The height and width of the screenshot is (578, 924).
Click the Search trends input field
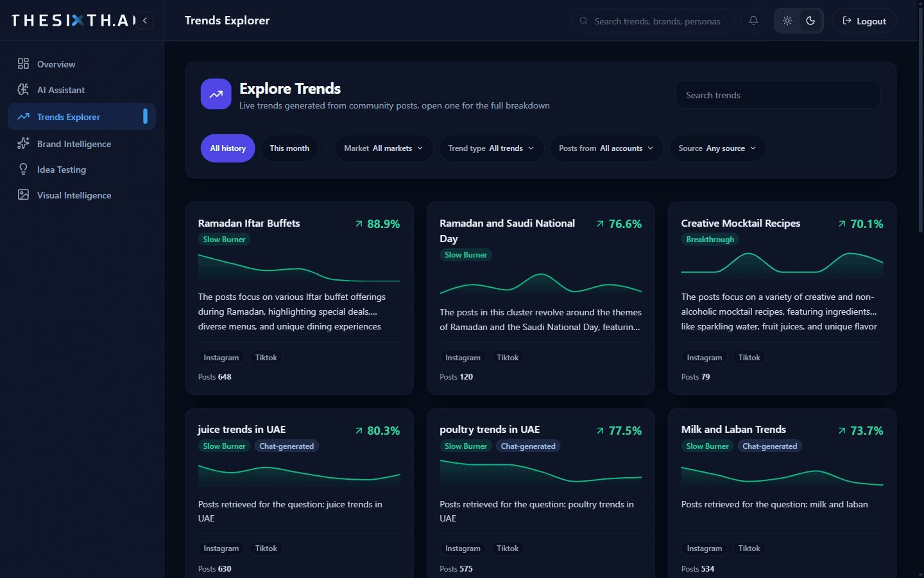(x=778, y=95)
